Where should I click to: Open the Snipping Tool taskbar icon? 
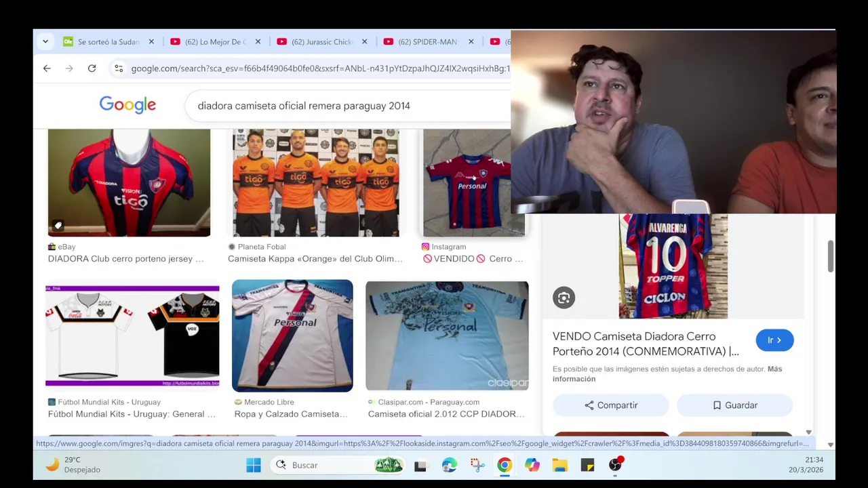point(477,465)
